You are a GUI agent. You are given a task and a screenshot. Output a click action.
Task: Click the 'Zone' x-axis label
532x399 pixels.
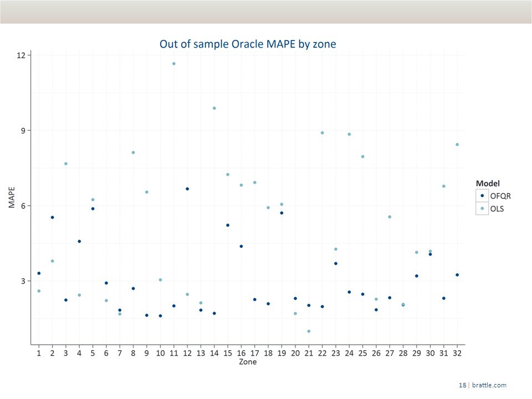pos(248,362)
